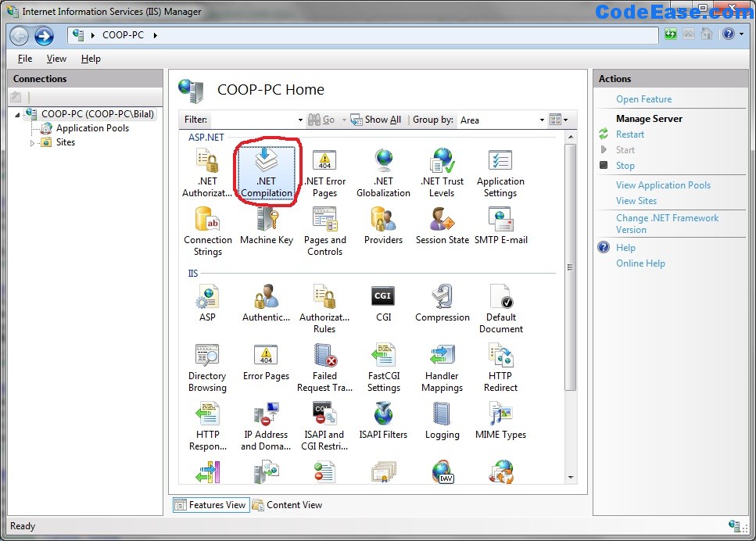756x541 pixels.
Task: Open .NET Authorization Rules feature
Action: pyautogui.click(x=207, y=173)
